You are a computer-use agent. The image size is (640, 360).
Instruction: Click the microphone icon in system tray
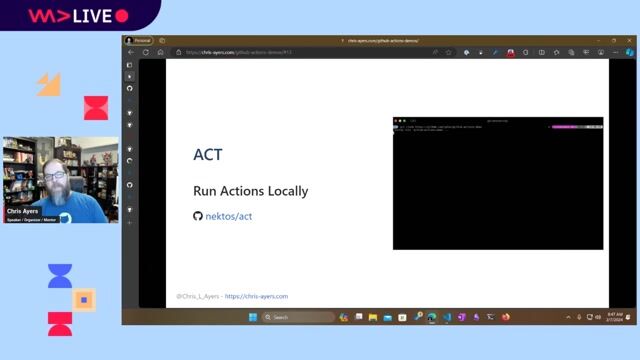click(x=579, y=317)
